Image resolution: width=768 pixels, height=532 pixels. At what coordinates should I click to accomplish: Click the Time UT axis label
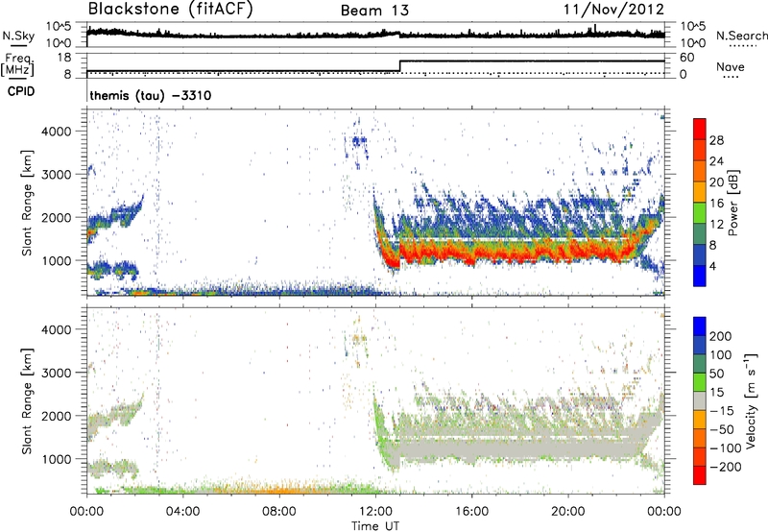point(375,525)
